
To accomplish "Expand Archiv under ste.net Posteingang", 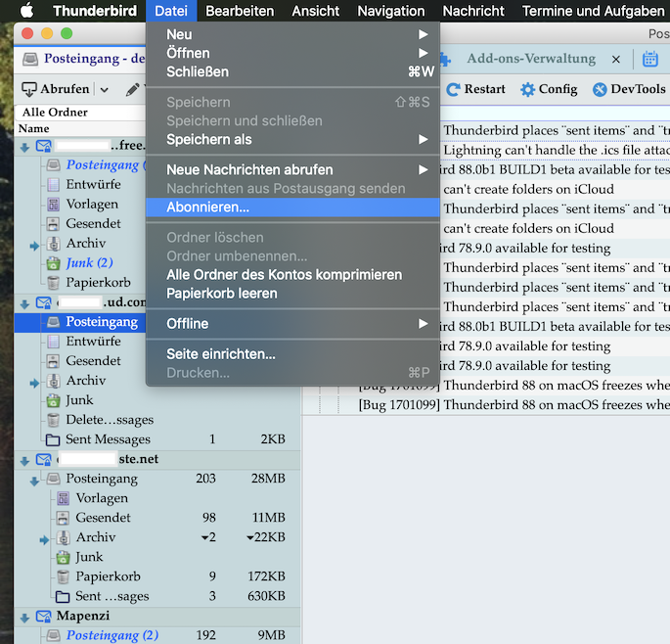I will coord(44,540).
